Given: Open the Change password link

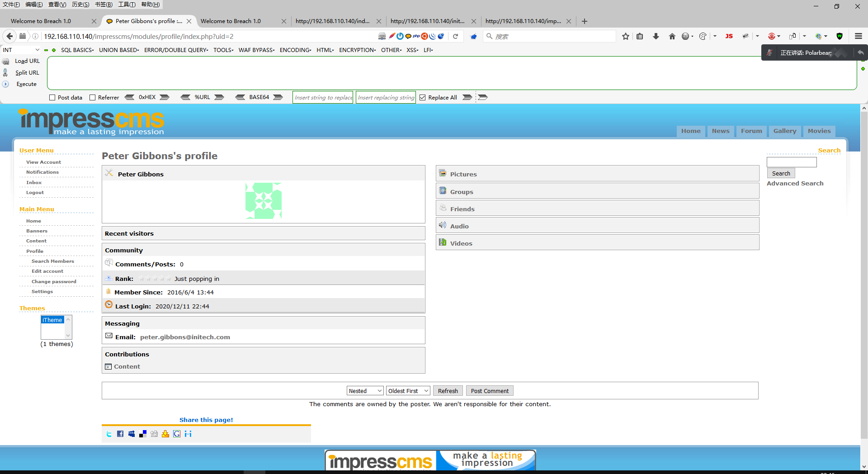Looking at the screenshot, I should coord(54,282).
